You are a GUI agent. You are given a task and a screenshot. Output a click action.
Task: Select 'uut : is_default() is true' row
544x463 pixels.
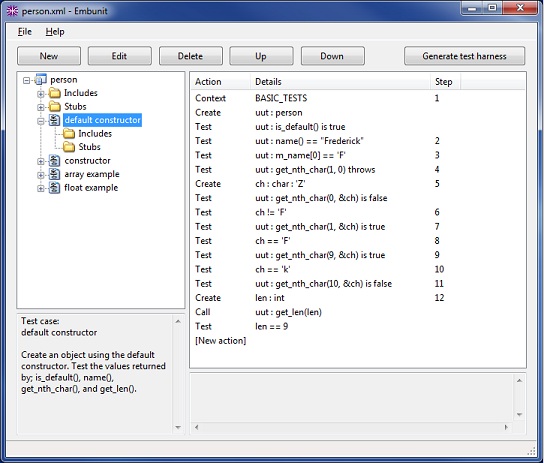[357, 127]
